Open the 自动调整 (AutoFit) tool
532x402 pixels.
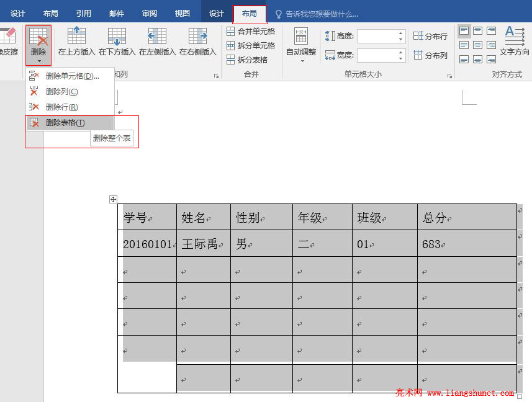pos(300,45)
